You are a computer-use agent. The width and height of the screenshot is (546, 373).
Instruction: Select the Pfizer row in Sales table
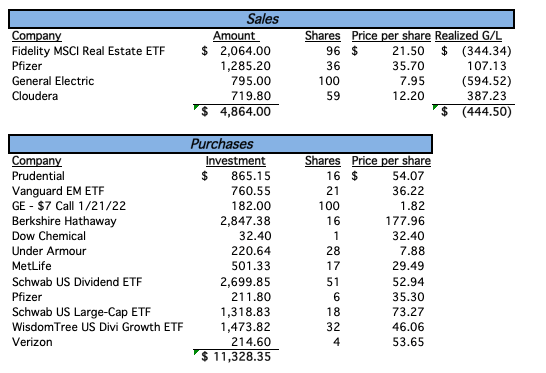coord(263,66)
